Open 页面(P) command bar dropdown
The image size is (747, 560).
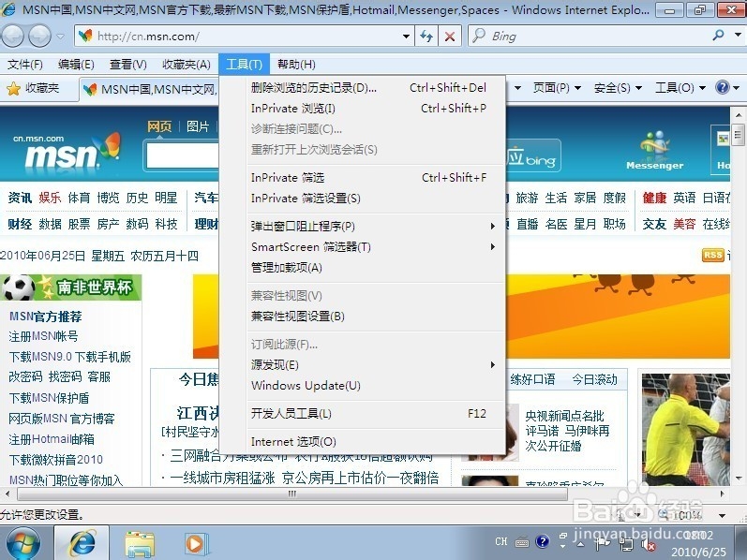(x=557, y=88)
